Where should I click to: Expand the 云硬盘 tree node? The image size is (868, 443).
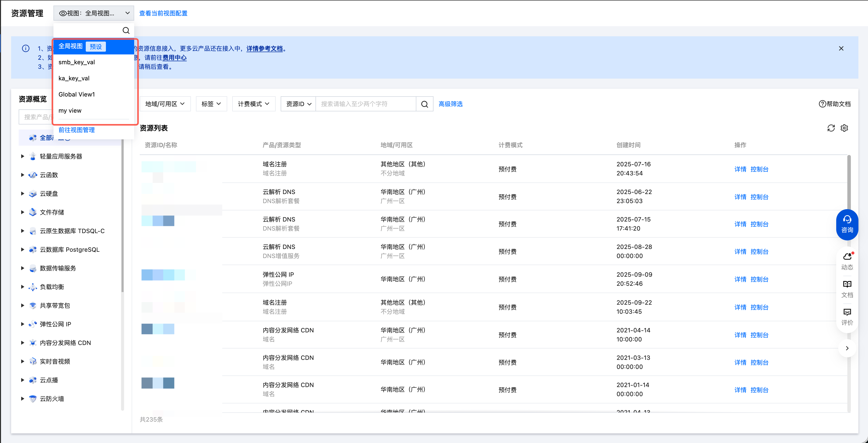tap(23, 194)
